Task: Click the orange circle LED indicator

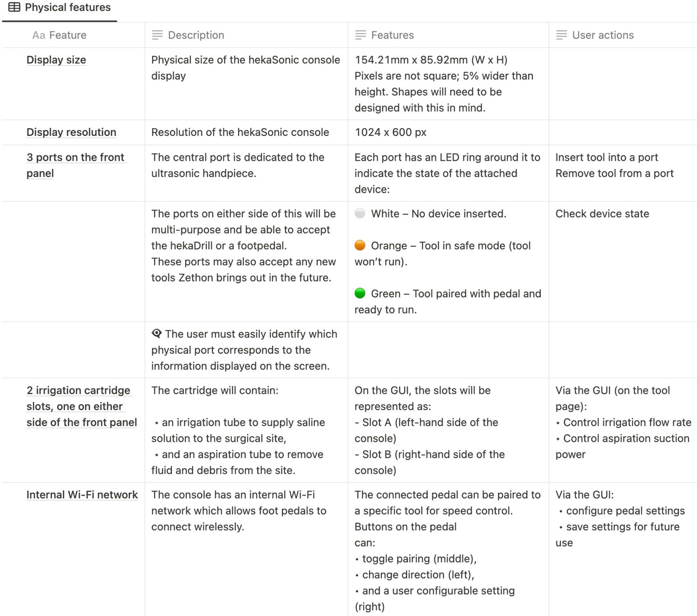Action: pyautogui.click(x=360, y=245)
